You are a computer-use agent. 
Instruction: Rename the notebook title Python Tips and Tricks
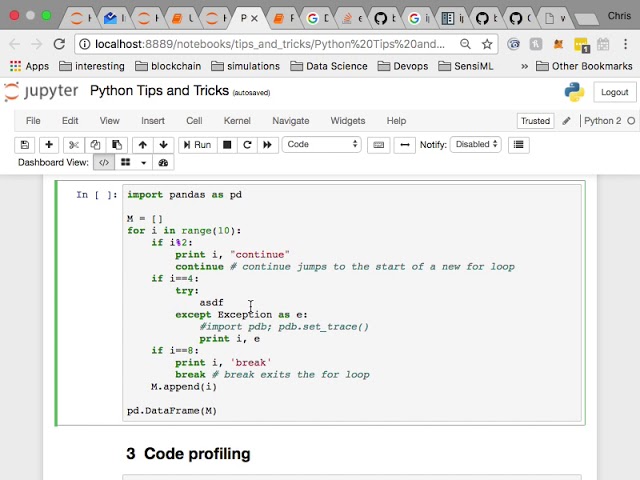click(159, 91)
